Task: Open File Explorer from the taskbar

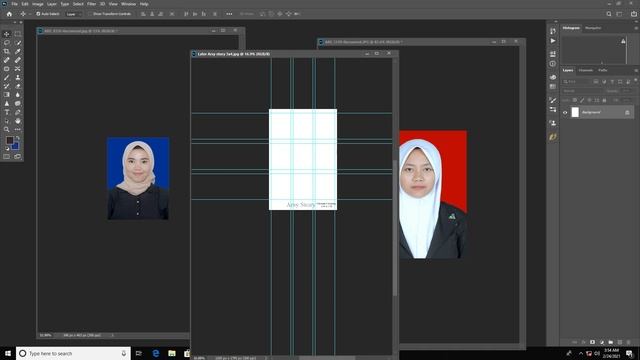Action: click(x=172, y=353)
